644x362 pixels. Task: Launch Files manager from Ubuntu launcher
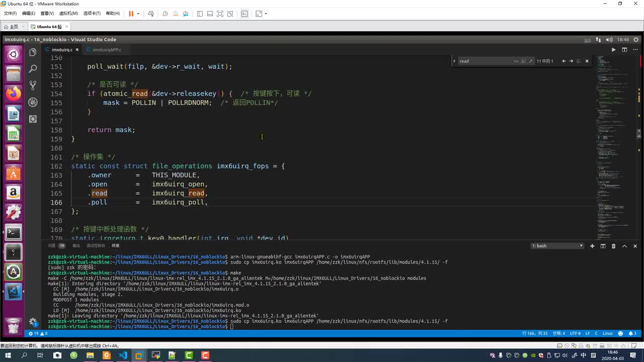pyautogui.click(x=13, y=74)
